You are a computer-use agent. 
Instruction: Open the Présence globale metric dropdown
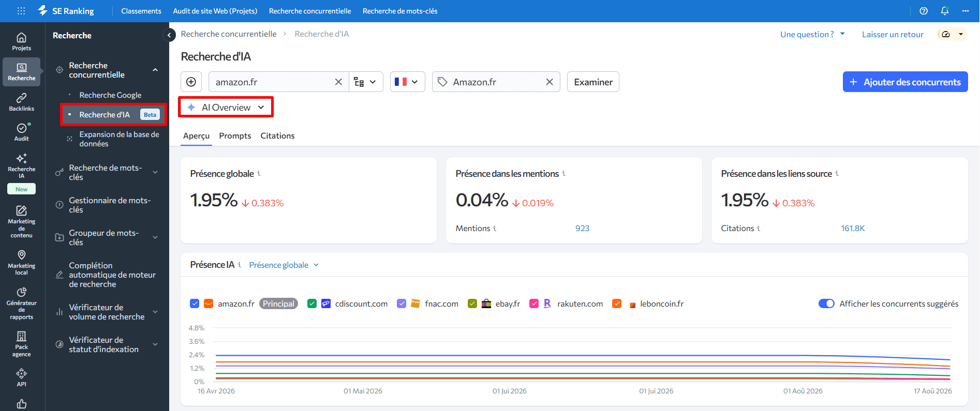coord(284,265)
